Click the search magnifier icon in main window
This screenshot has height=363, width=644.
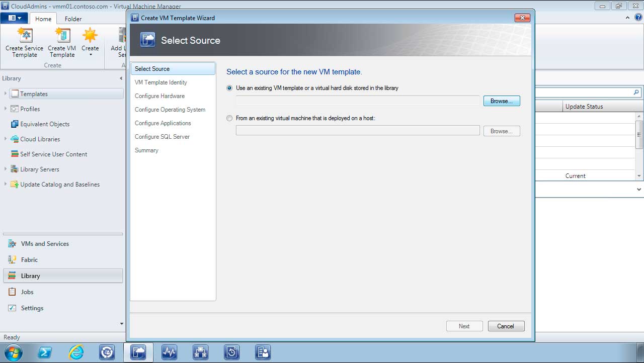pyautogui.click(x=636, y=93)
